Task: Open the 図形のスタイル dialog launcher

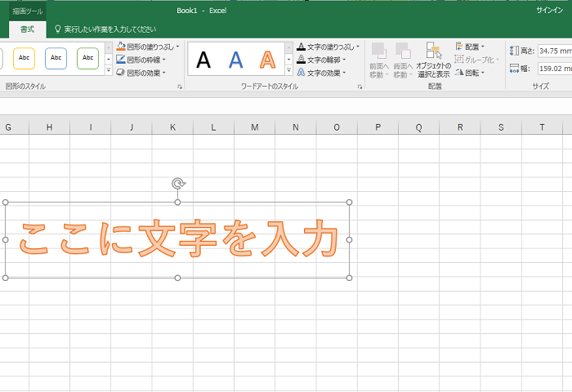Action: (x=179, y=86)
